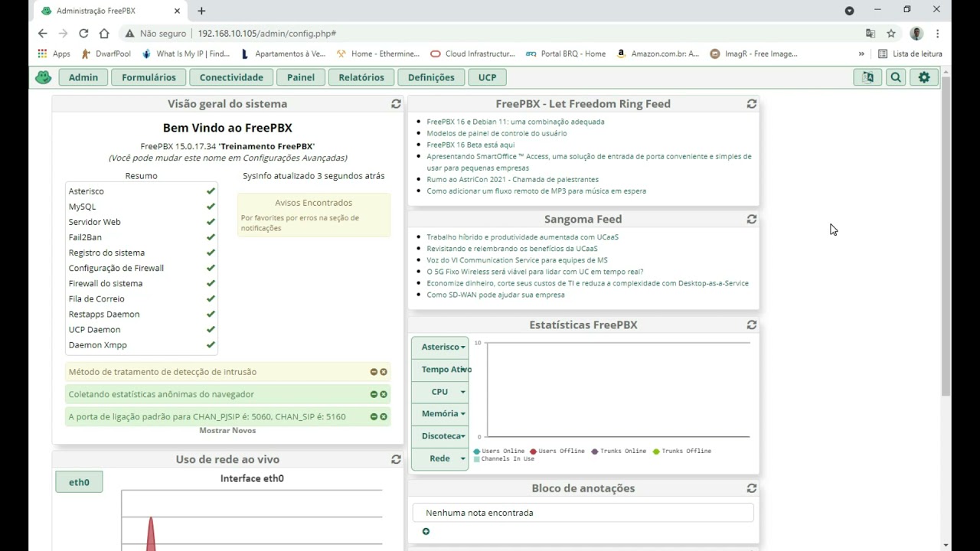Minimize the CHAN_PJSIP port notice
980x551 pixels.
click(x=374, y=417)
